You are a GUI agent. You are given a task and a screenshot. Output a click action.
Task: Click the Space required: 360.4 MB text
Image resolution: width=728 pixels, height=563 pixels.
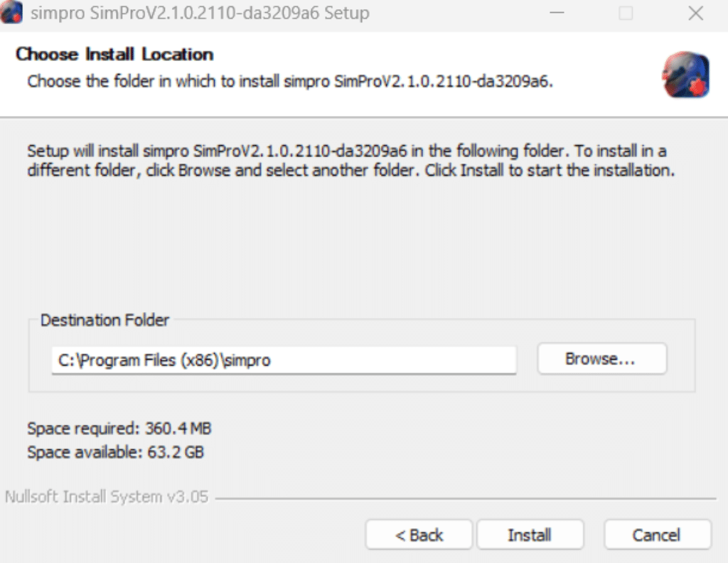(x=117, y=429)
